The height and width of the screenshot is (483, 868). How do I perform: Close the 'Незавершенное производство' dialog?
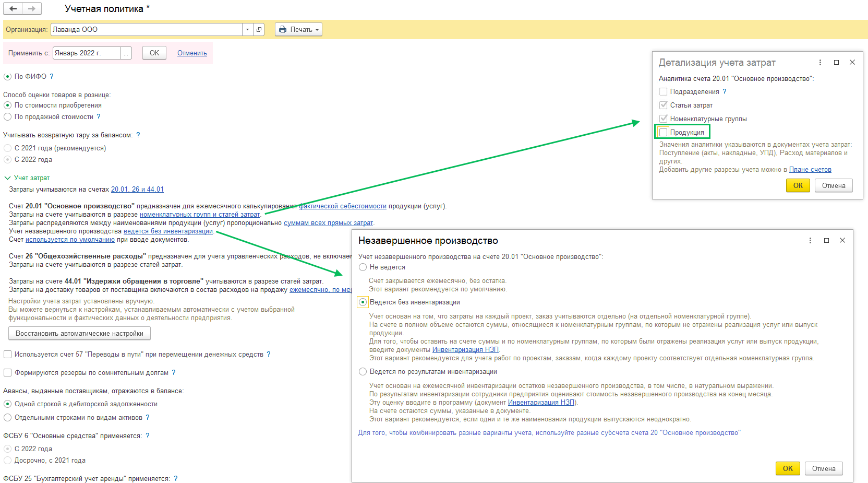click(x=842, y=240)
